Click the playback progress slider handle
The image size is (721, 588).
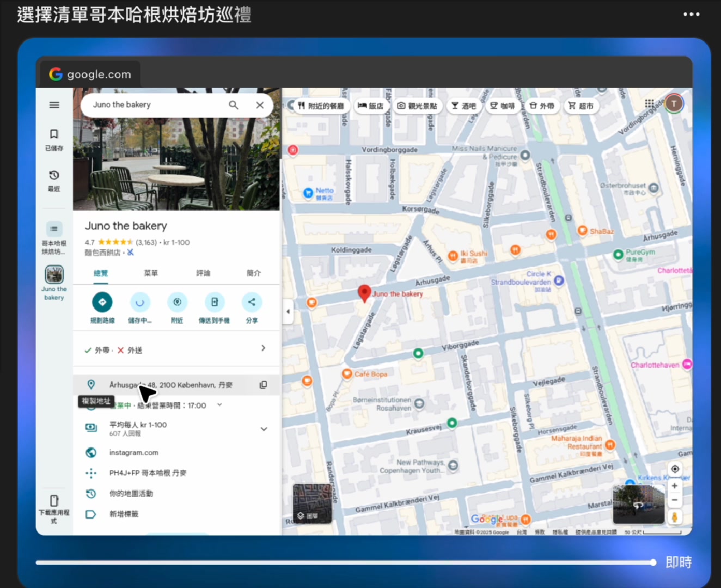click(x=653, y=562)
